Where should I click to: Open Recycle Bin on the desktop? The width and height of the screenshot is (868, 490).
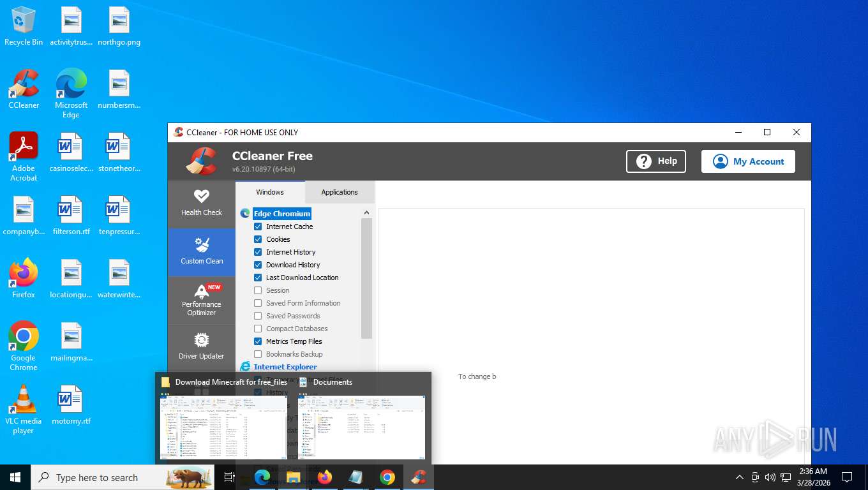tap(24, 27)
